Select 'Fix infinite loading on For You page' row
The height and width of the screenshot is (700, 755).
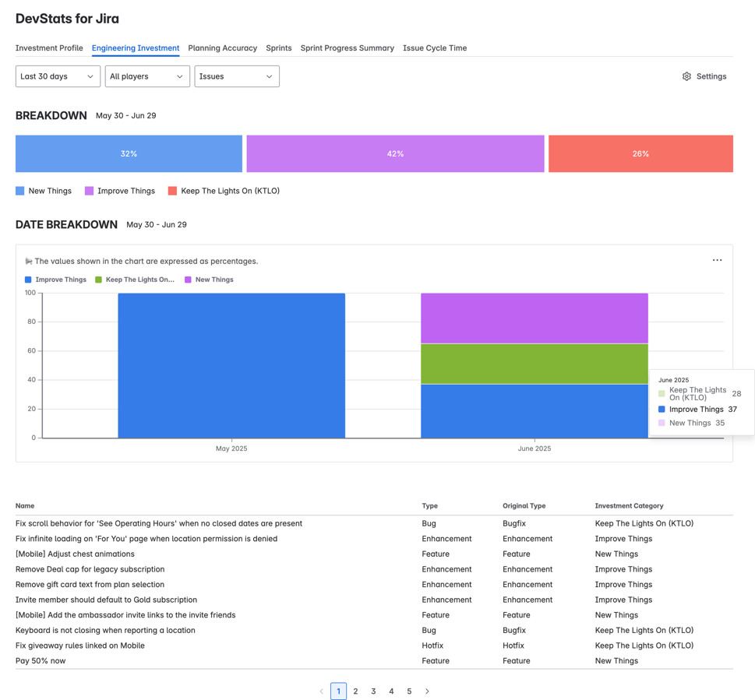click(x=374, y=539)
